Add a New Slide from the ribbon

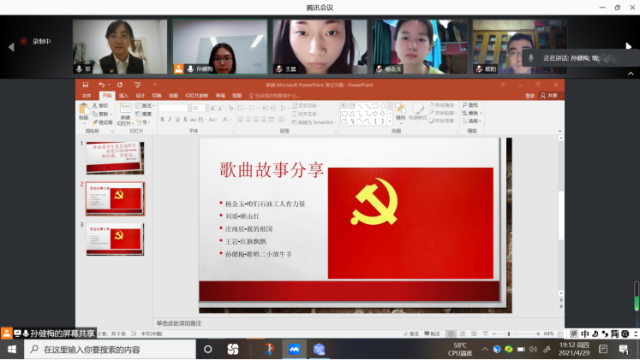tap(125, 114)
